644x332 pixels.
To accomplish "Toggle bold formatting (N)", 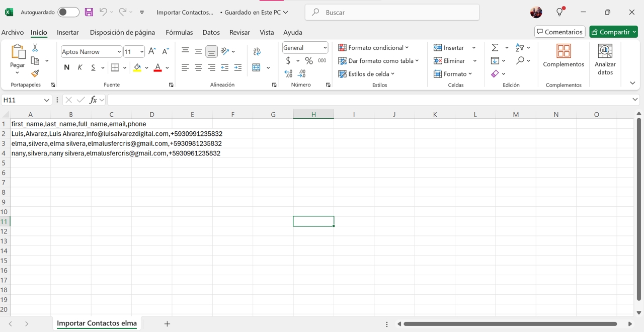I will point(66,67).
